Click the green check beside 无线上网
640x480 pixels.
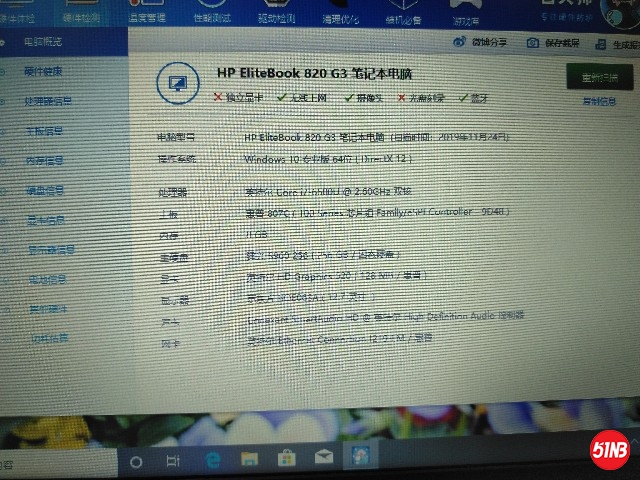pyautogui.click(x=282, y=98)
